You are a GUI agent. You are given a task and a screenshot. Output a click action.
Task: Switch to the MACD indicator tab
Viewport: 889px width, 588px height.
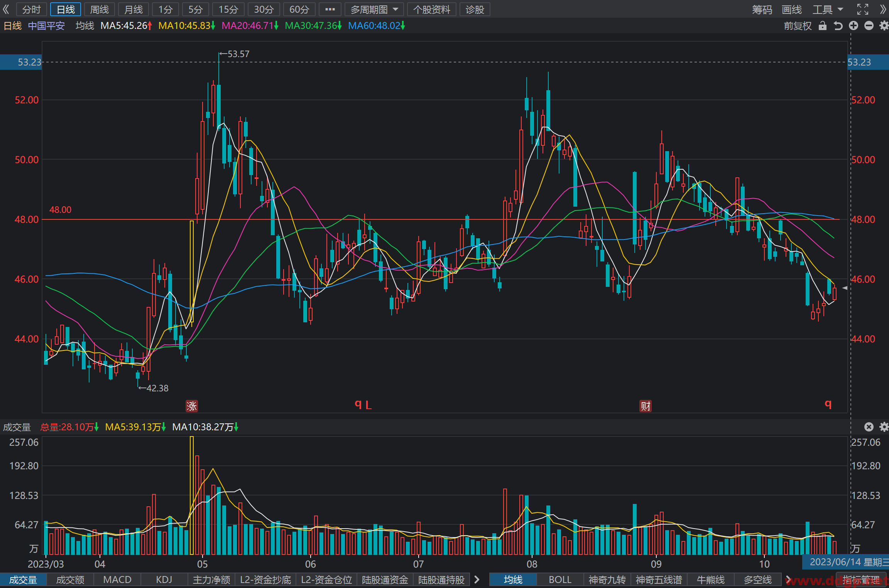pyautogui.click(x=117, y=580)
